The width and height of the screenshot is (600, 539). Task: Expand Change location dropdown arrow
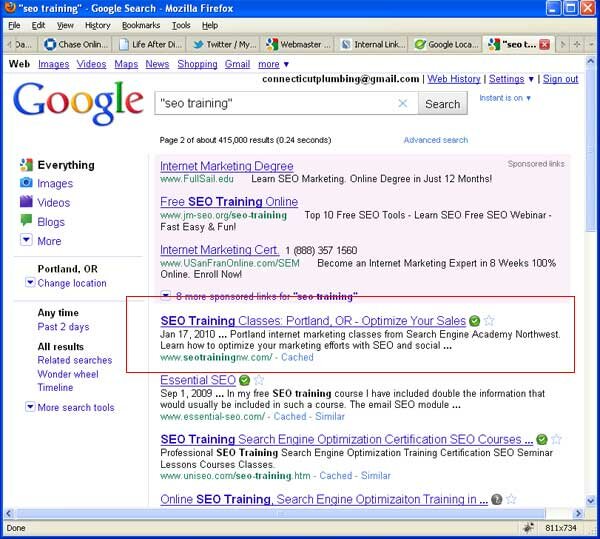click(x=30, y=283)
